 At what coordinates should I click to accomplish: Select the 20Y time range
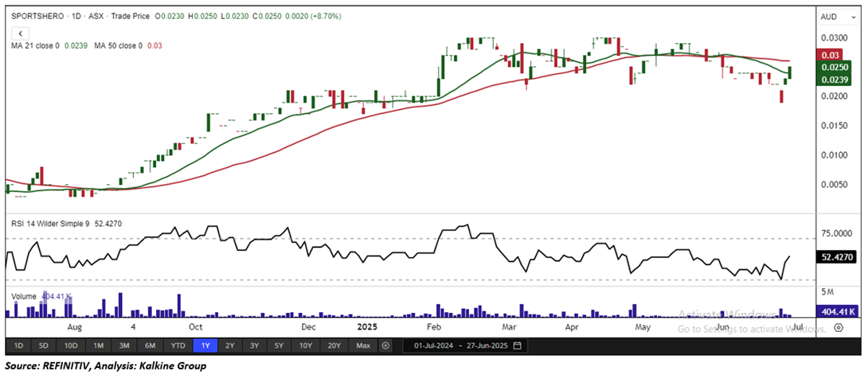pyautogui.click(x=334, y=346)
